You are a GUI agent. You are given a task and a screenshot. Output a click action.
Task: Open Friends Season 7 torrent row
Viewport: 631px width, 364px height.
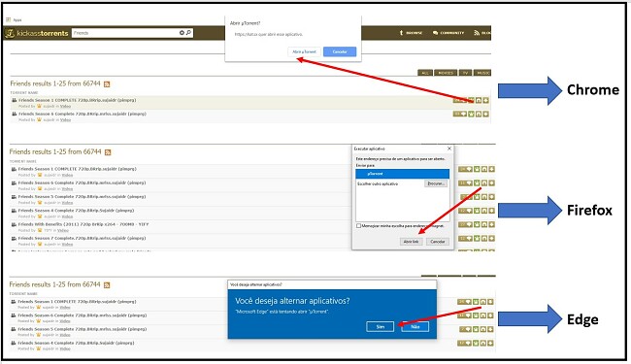83,238
